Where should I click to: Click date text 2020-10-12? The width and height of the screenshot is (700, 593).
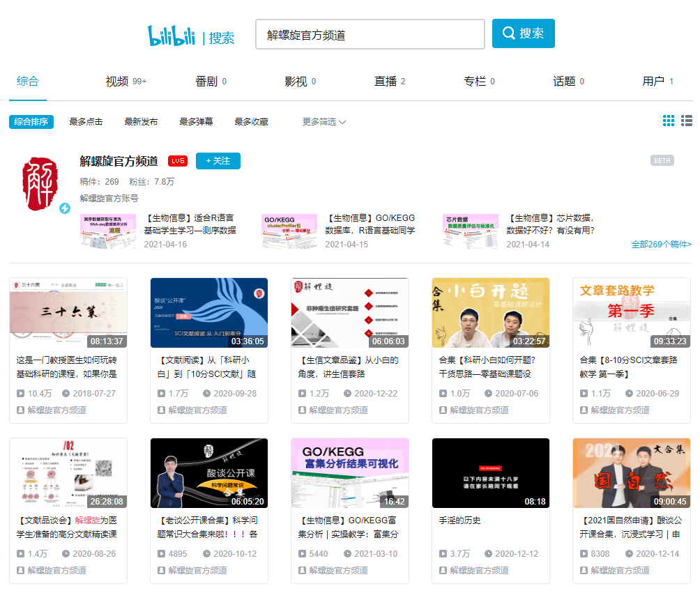235,554
